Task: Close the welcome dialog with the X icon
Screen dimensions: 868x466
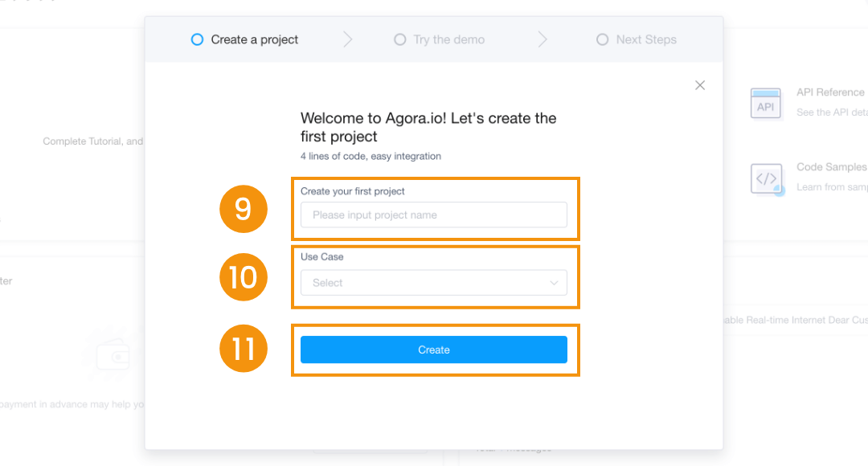Action: click(700, 85)
